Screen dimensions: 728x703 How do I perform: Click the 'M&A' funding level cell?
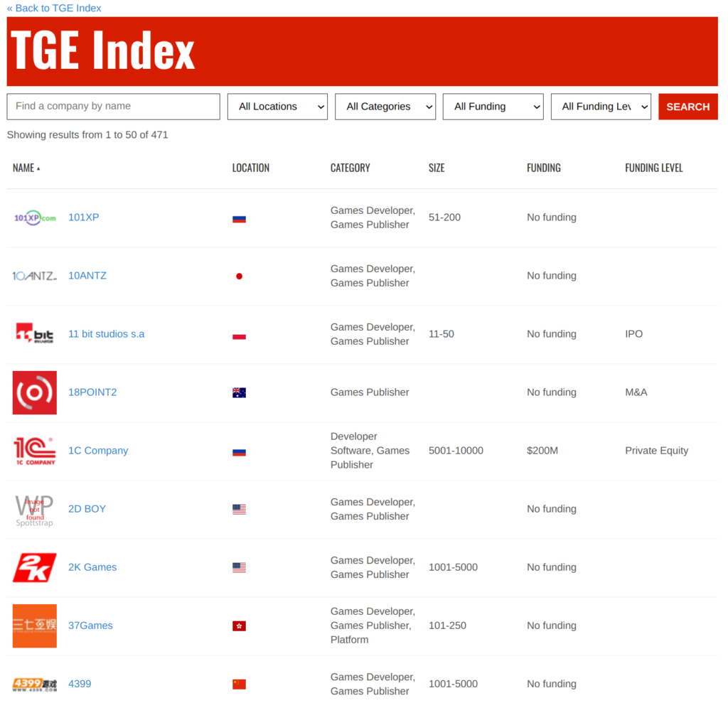click(x=636, y=392)
